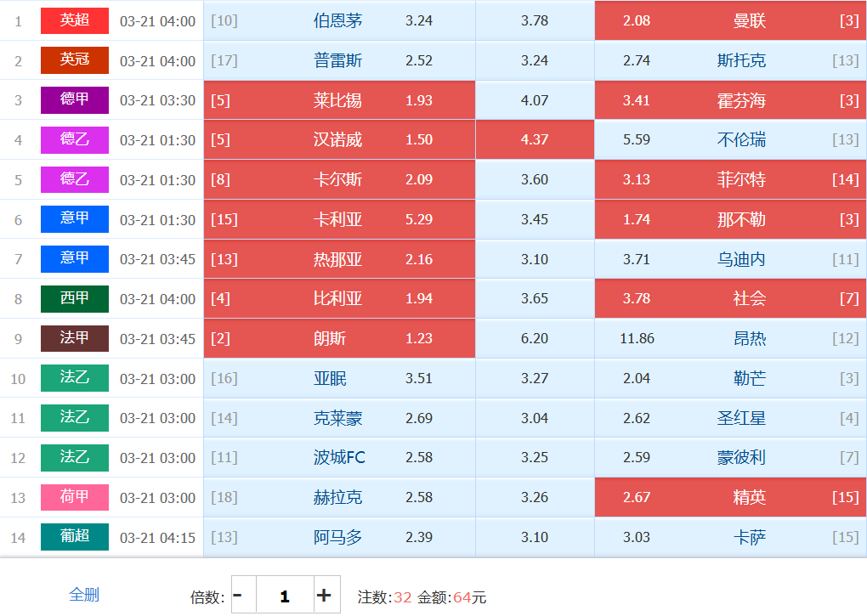This screenshot has width=867, height=616.
Task: Select draw odds 3.24 for 普雷斯 match
Action: click(x=535, y=60)
